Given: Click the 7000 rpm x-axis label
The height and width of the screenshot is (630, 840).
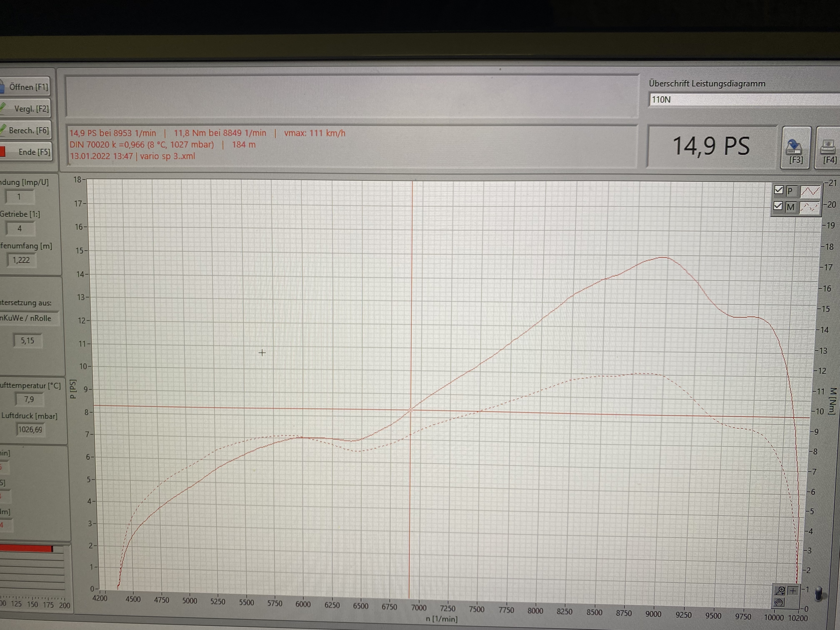Looking at the screenshot, I should tap(419, 607).
